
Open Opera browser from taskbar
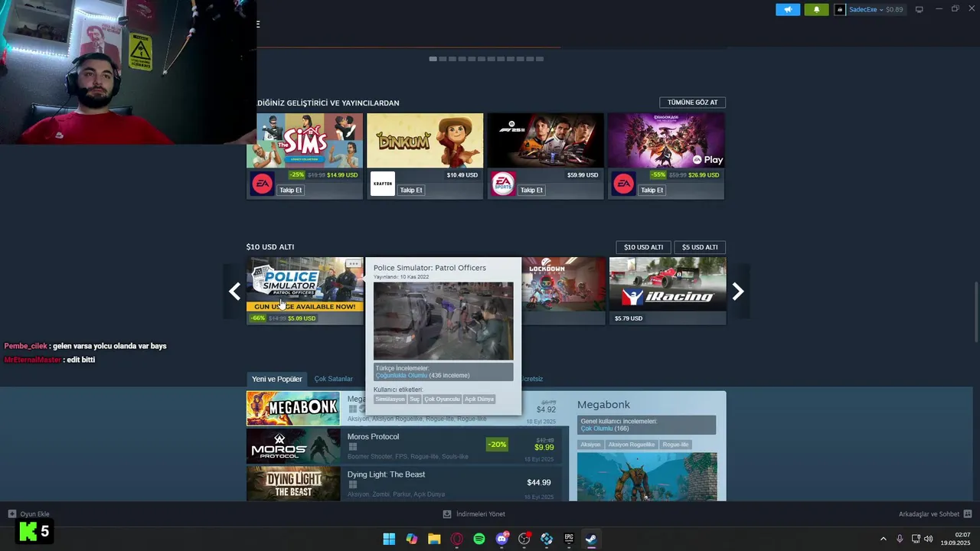click(457, 539)
